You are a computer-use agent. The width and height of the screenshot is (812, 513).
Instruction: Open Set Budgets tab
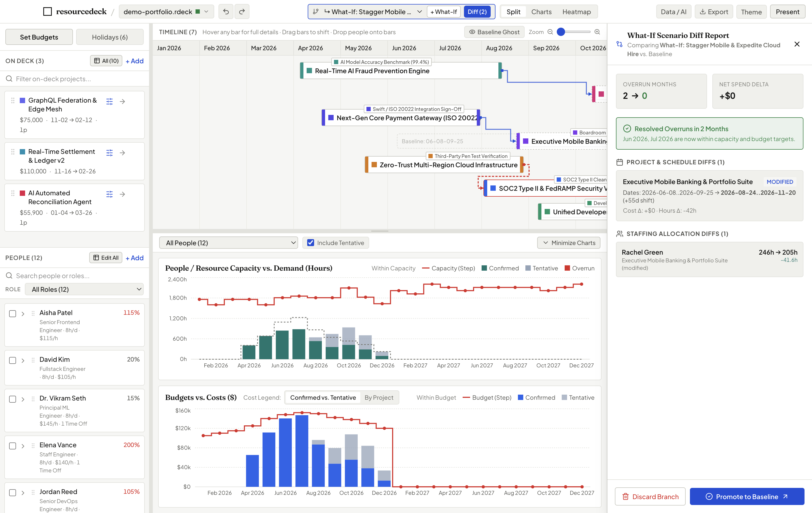(39, 37)
